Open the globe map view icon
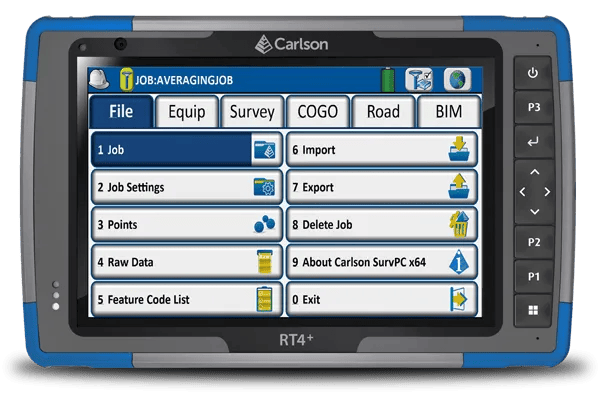 pyautogui.click(x=457, y=80)
